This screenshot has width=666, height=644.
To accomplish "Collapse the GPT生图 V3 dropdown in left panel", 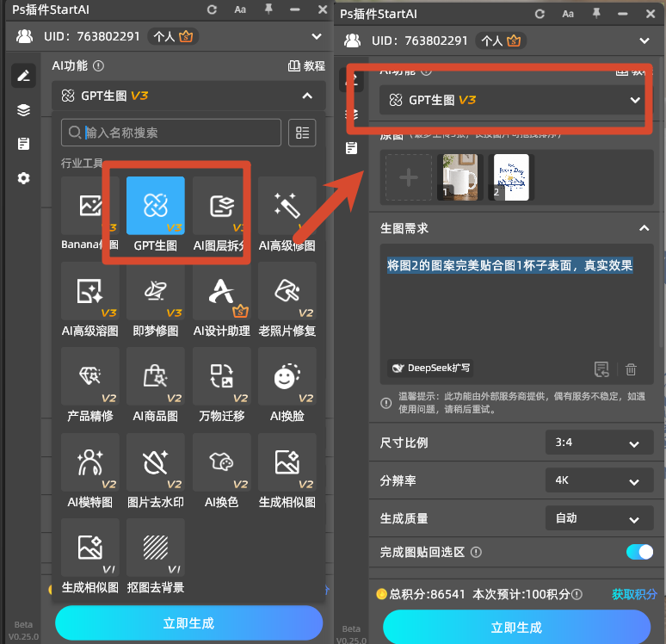I will pyautogui.click(x=307, y=96).
